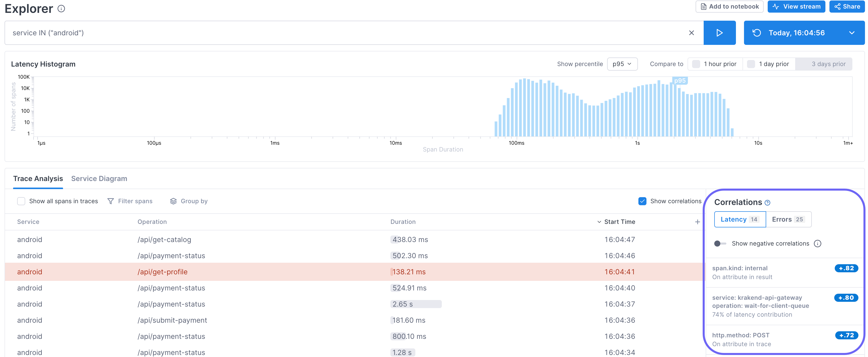Switch to the Service Diagram tab
The image size is (868, 357).
tap(99, 179)
